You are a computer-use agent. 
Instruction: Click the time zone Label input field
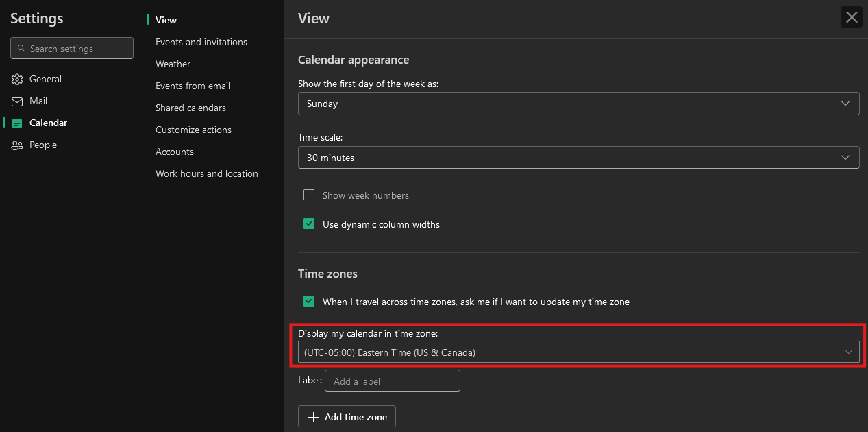pos(393,381)
